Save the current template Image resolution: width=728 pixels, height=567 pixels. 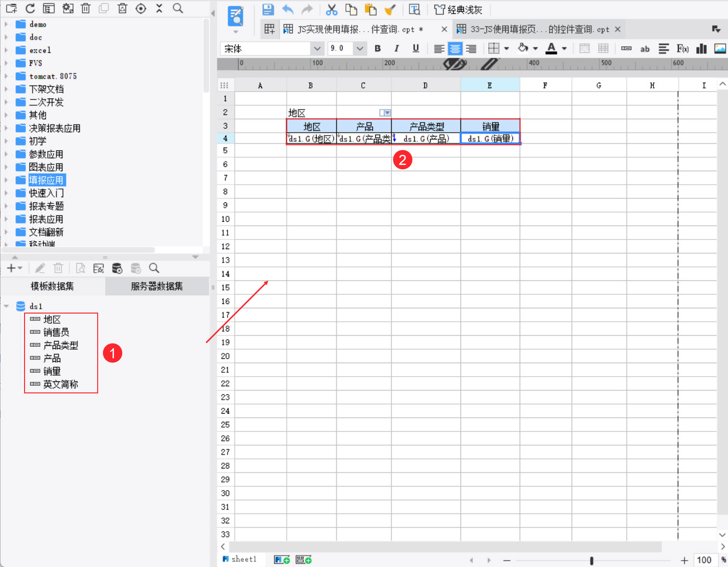point(268,9)
